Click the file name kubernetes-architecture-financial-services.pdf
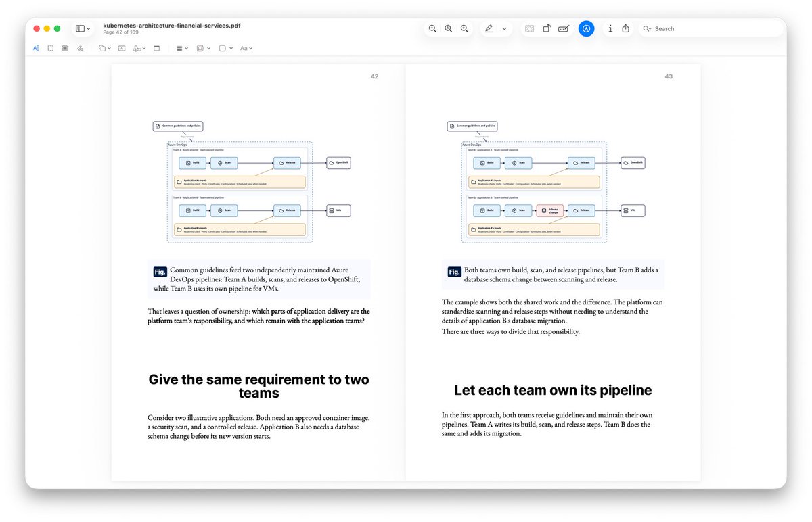The width and height of the screenshot is (812, 522). coord(172,26)
